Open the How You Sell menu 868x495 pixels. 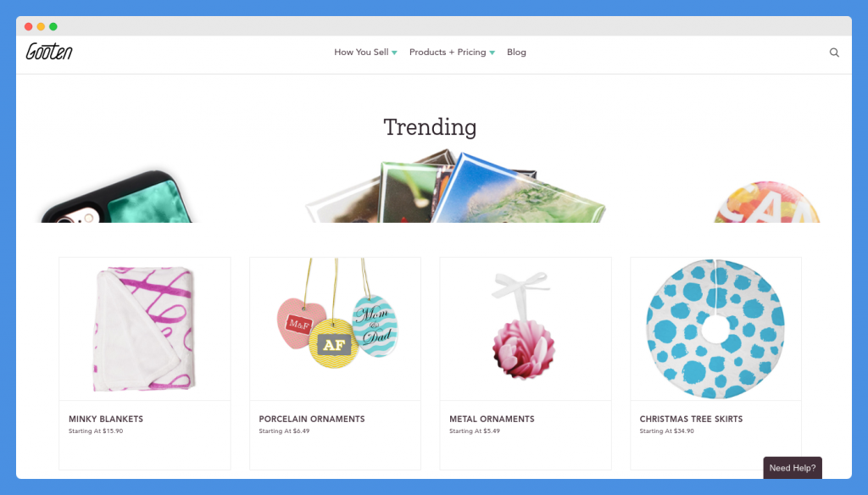coord(361,52)
